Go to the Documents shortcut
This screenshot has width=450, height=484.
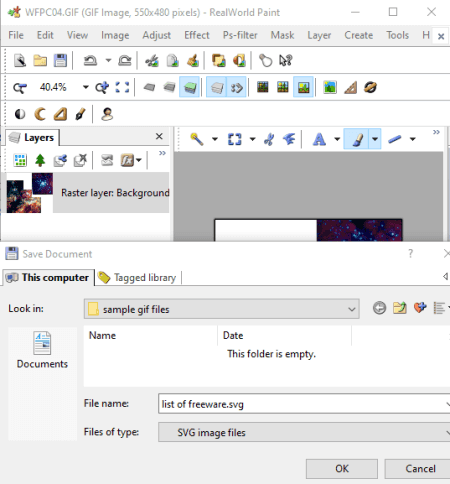[x=42, y=350]
